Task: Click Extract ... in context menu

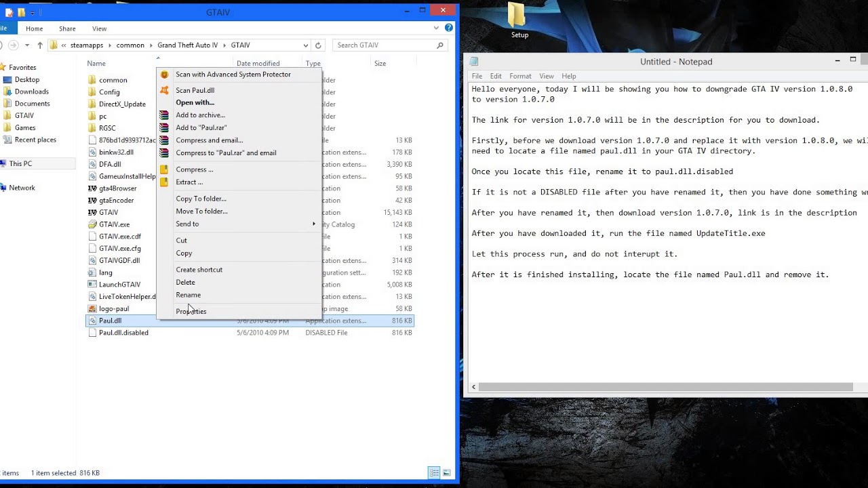Action: 189,182
